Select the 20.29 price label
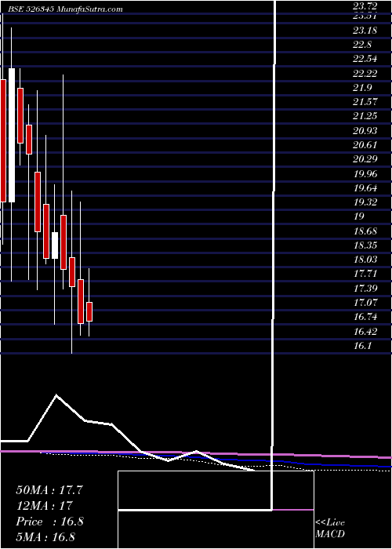The width and height of the screenshot is (392, 549). (x=365, y=159)
